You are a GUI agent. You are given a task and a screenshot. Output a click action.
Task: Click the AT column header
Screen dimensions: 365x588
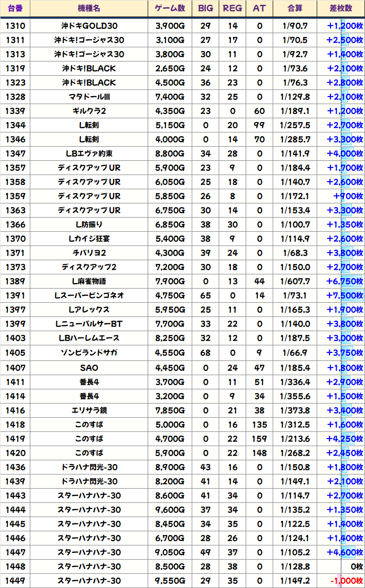[x=259, y=9]
